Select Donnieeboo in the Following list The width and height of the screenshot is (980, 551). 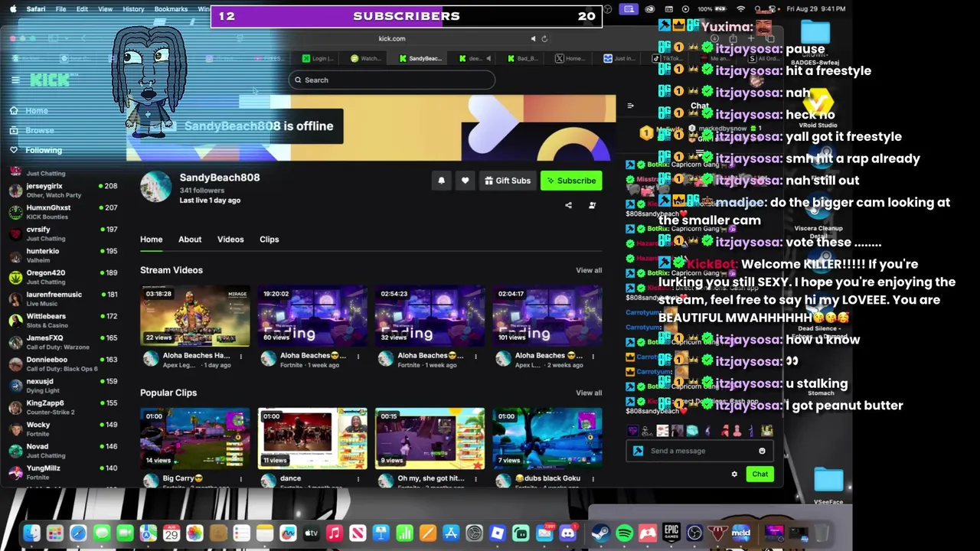[x=61, y=364]
